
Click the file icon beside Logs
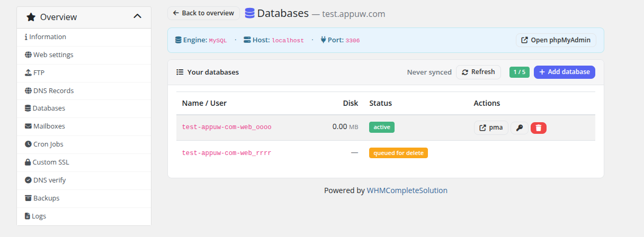click(28, 216)
